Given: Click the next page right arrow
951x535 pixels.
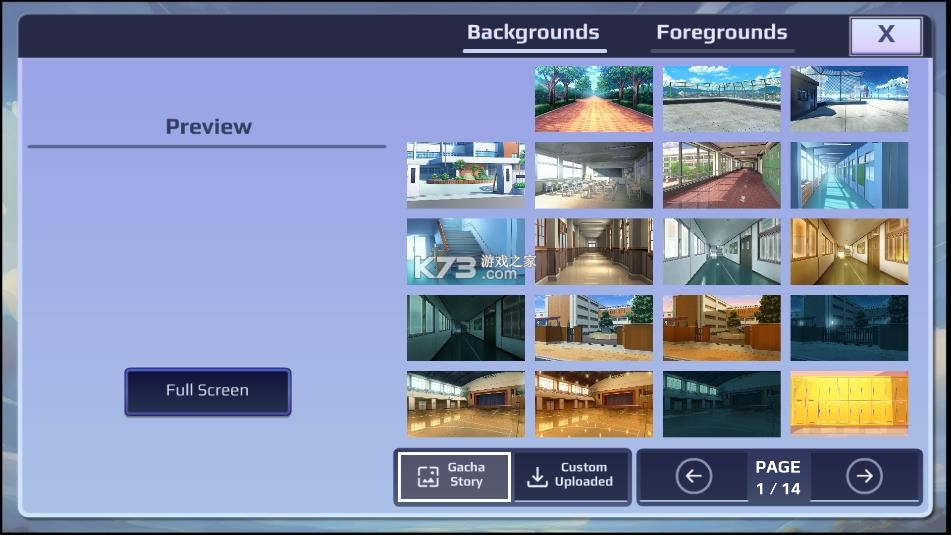Looking at the screenshot, I should click(x=864, y=476).
